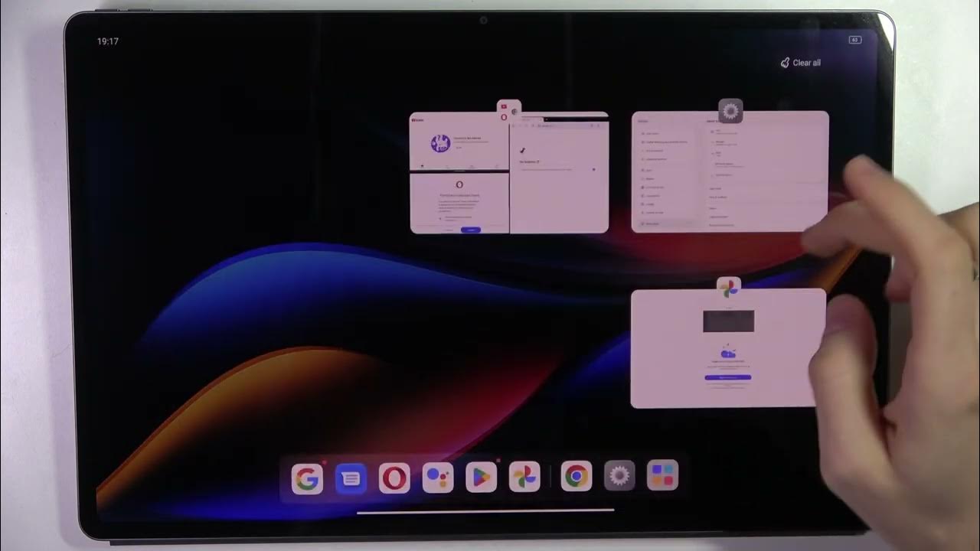This screenshot has height=551, width=980.
Task: Tap Settings app icon above recent card
Action: [x=730, y=111]
